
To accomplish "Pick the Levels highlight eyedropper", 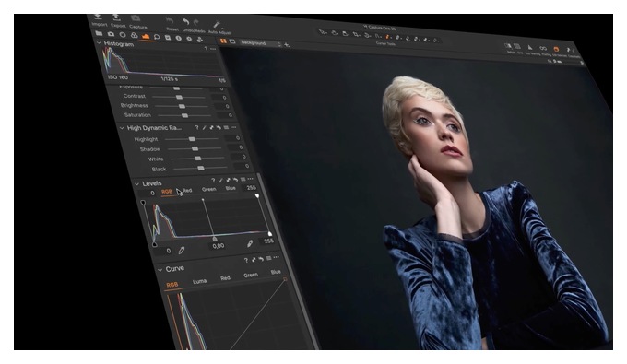I will 250,243.
